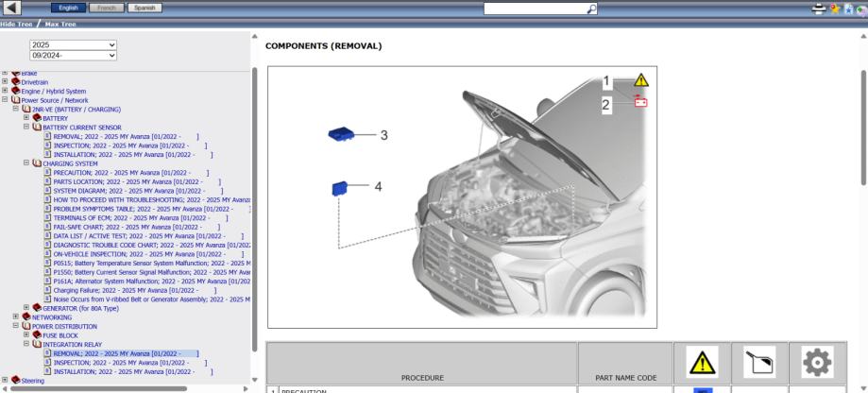Screen dimensions: 868x393
Task: Open INSPECTION under INTEGRATION RELAY
Action: 130,363
